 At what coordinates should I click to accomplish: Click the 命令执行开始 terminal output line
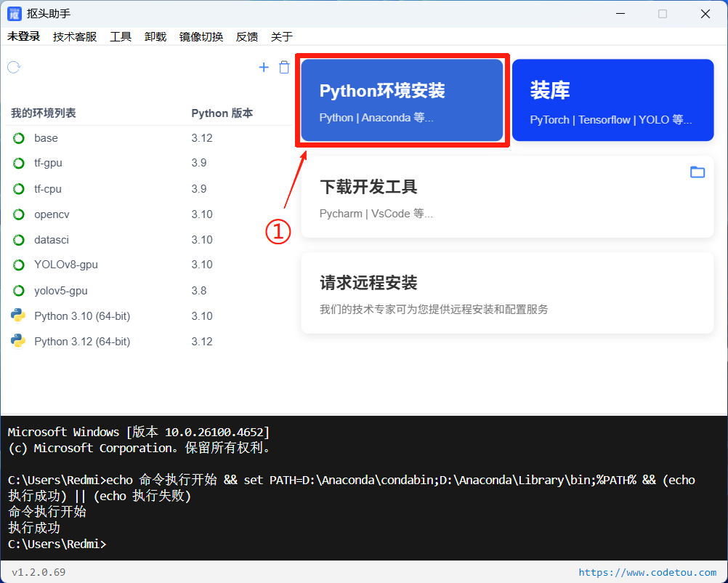(x=47, y=512)
